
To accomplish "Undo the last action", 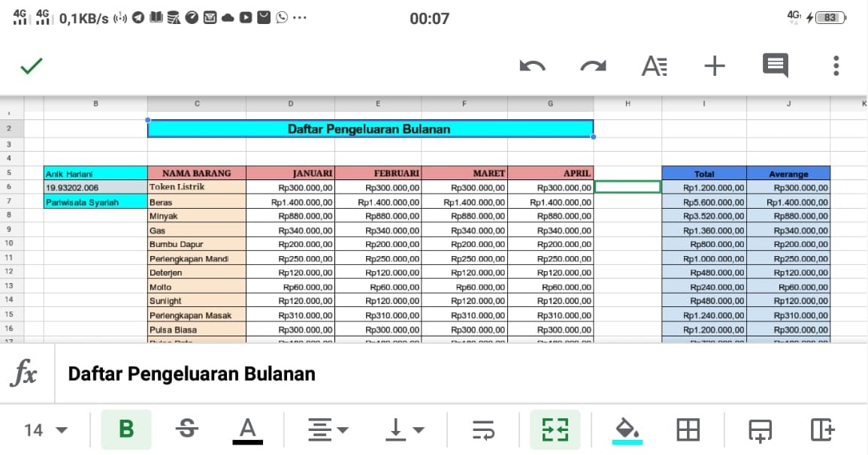I will click(533, 66).
